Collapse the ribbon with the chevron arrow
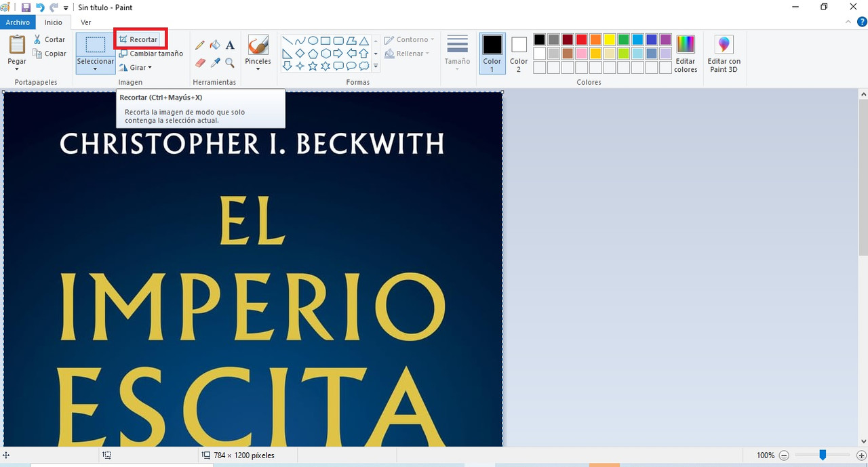 (848, 22)
